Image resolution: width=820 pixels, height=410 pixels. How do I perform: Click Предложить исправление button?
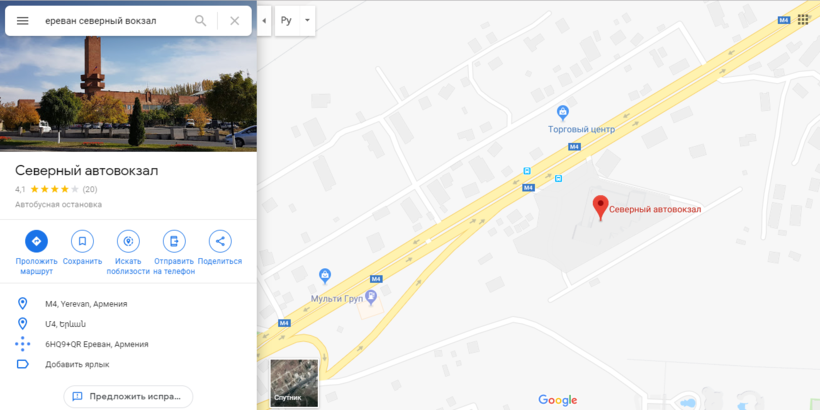click(128, 396)
